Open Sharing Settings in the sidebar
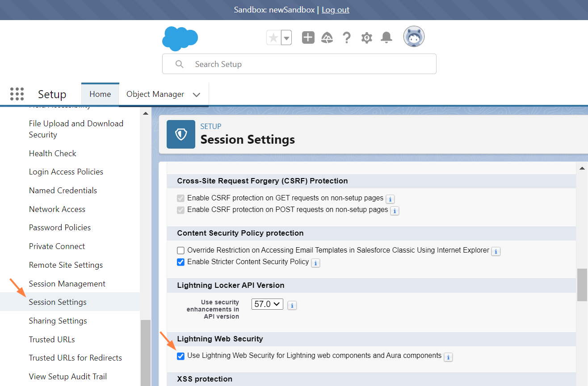Screen dimensions: 588x386 [58, 321]
